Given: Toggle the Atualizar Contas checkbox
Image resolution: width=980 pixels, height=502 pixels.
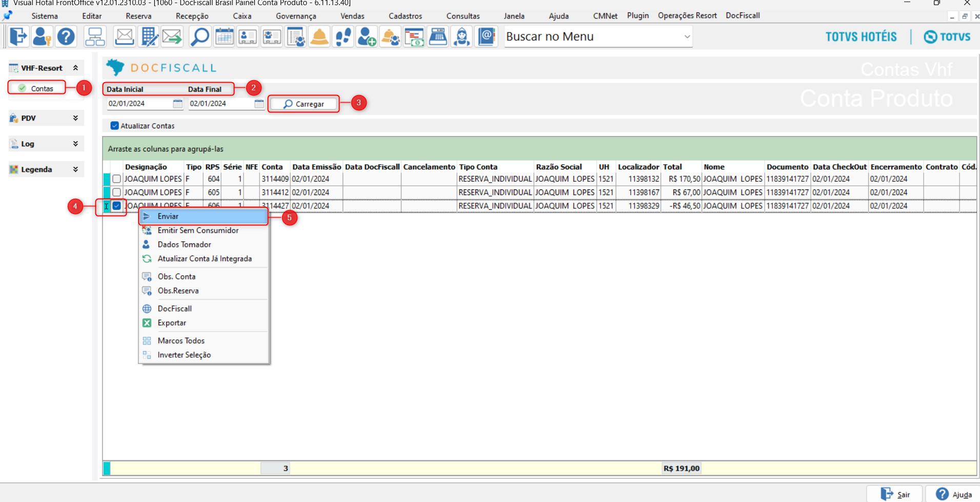Looking at the screenshot, I should coord(114,126).
